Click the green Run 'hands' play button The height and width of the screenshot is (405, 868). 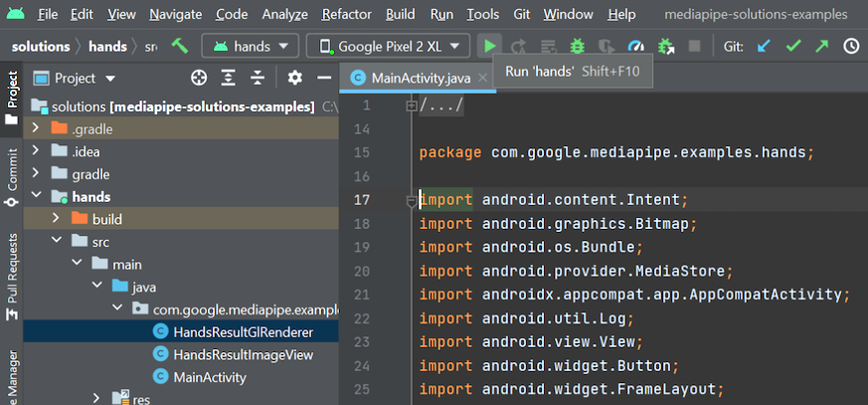click(489, 46)
